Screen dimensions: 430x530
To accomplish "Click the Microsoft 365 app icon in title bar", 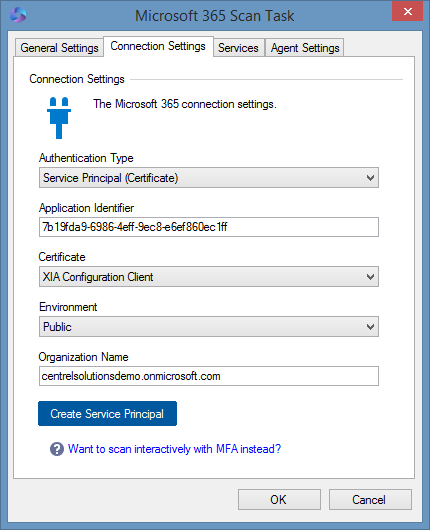I will (18, 15).
